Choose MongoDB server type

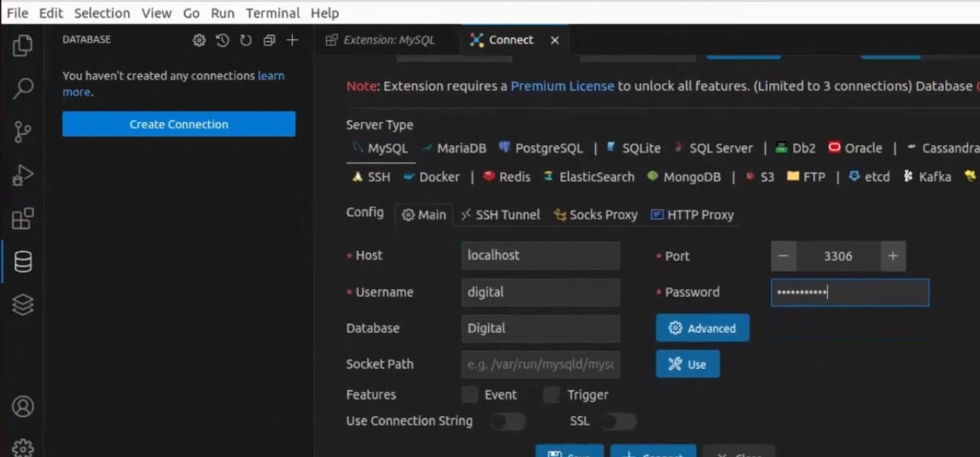tap(684, 177)
